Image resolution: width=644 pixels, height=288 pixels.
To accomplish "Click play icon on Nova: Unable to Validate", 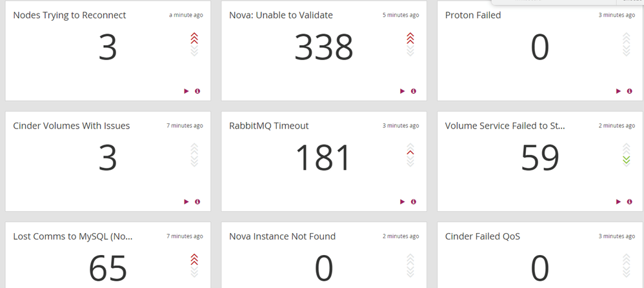I will (x=403, y=91).
